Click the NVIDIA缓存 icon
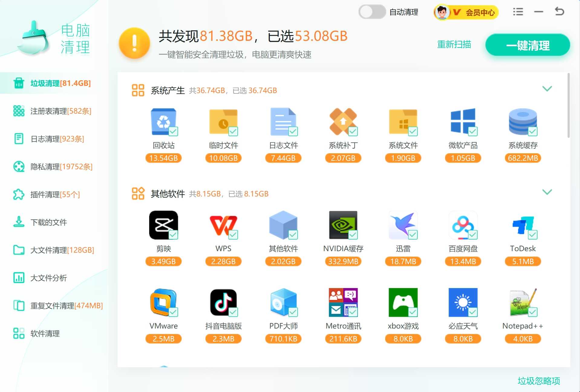 tap(343, 225)
